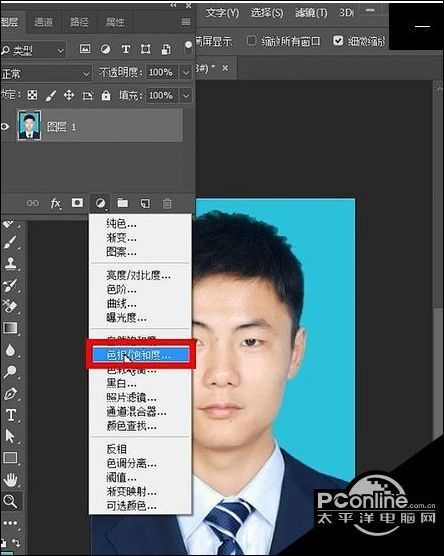Add a layer mask
Image resolution: width=444 pixels, height=556 pixels.
coord(77,202)
